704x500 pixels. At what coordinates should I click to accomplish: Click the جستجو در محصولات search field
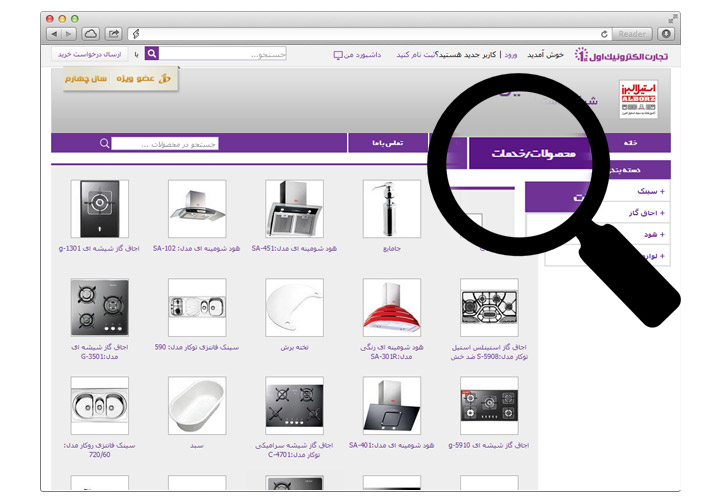pos(165,144)
